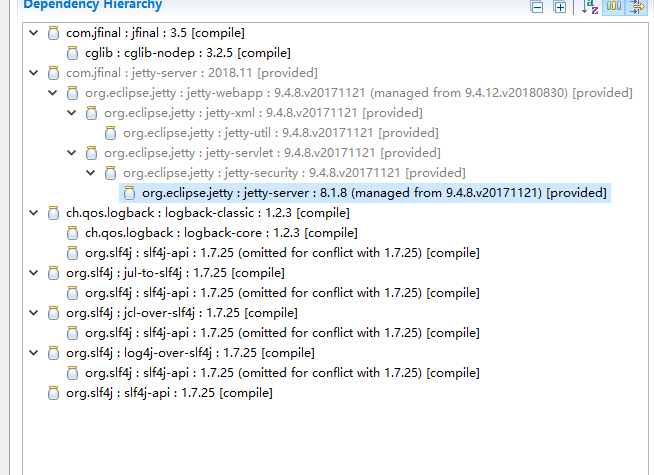The width and height of the screenshot is (654, 475).
Task: Select 'ch.qos.logback : logback-classic : 1.2.3 [compile]' text
Action: pyautogui.click(x=208, y=213)
